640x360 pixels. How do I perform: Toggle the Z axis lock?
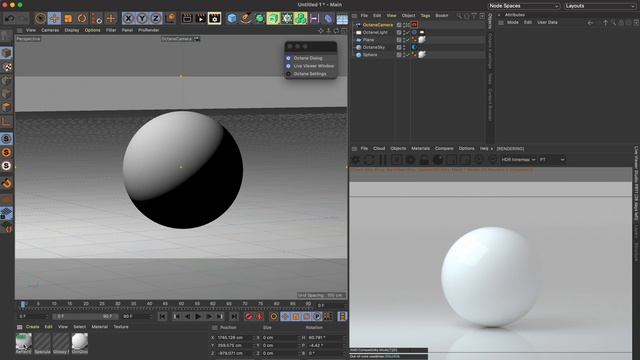tap(156, 18)
